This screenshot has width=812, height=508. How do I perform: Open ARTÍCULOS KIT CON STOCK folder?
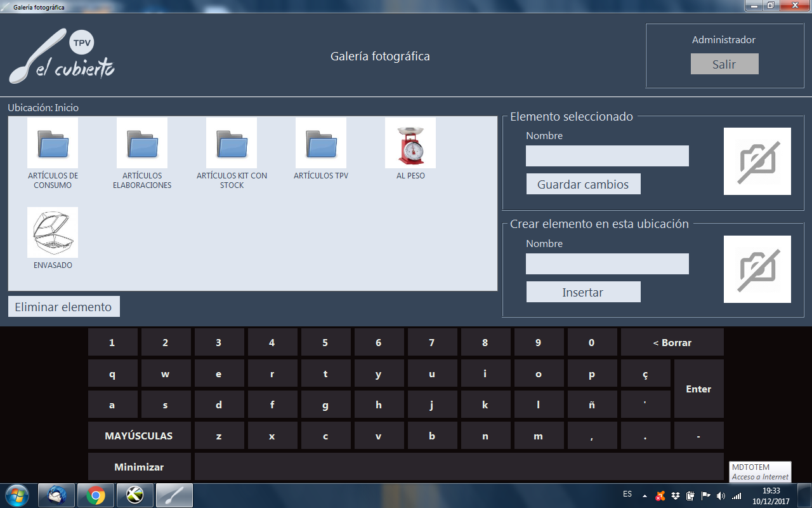pos(232,143)
